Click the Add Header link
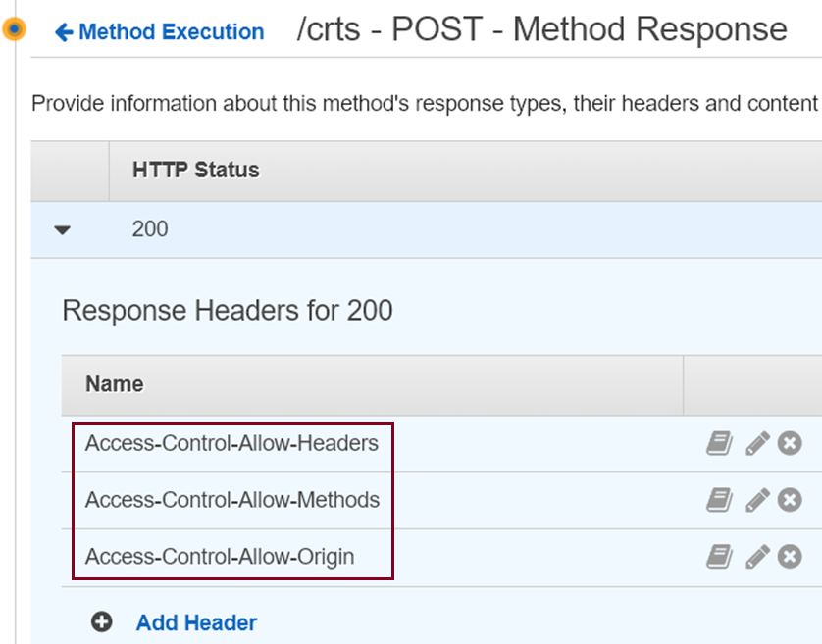 pyautogui.click(x=196, y=623)
